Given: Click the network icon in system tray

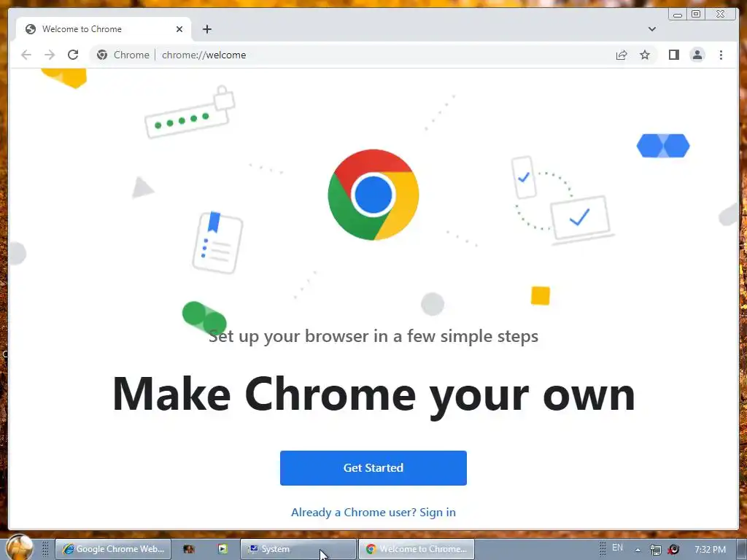Looking at the screenshot, I should [x=656, y=550].
